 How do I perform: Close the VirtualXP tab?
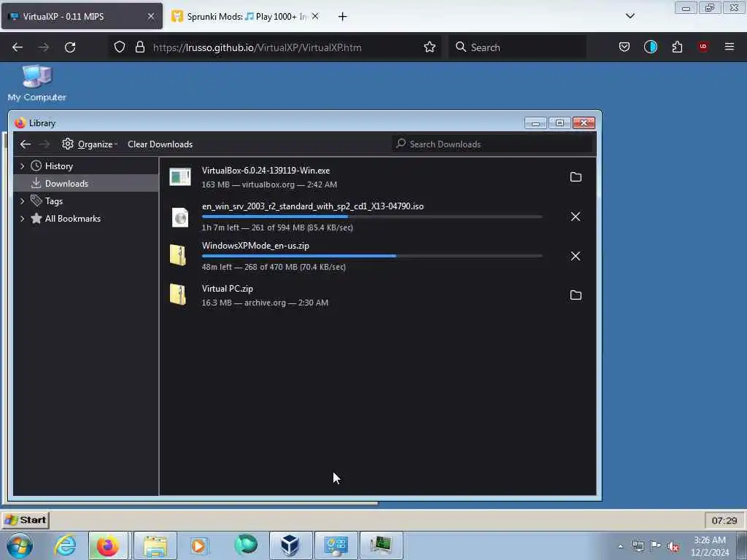151,17
